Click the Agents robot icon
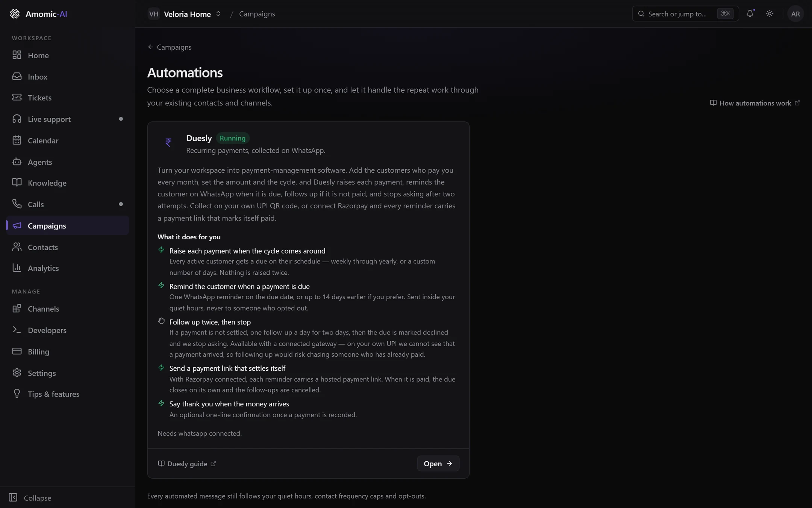 coord(17,162)
